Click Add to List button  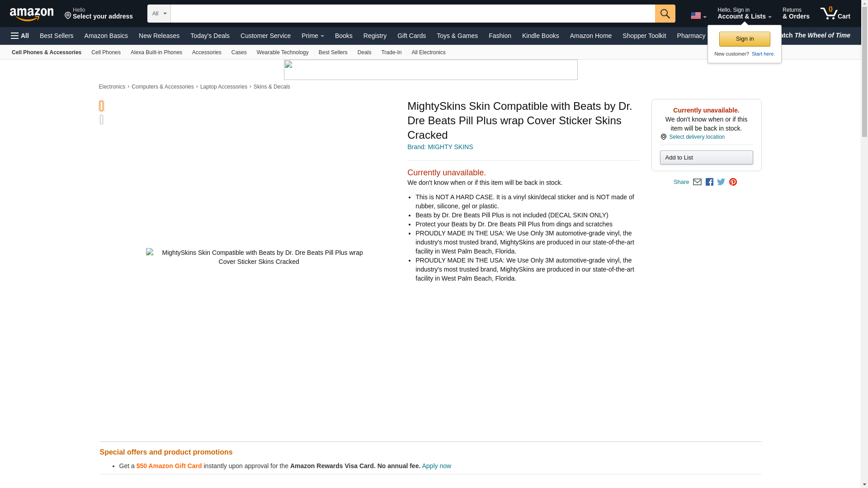point(706,157)
